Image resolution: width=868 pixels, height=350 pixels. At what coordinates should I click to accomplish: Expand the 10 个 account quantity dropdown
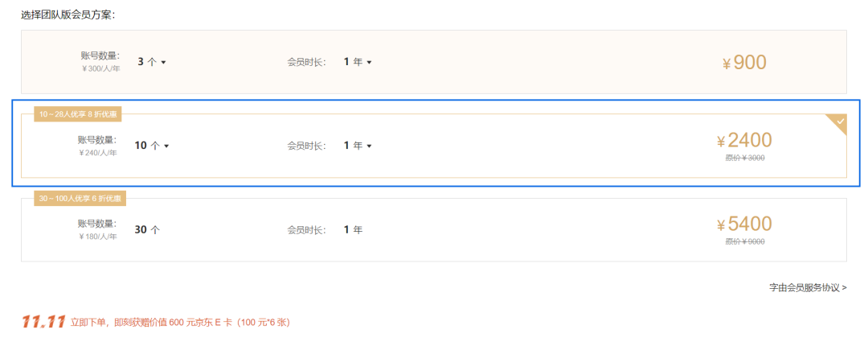(152, 146)
